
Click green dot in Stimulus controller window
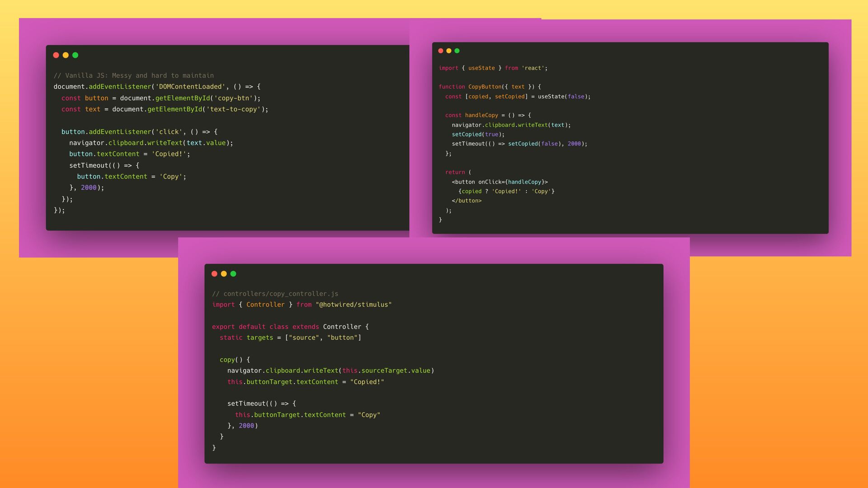coord(233,274)
